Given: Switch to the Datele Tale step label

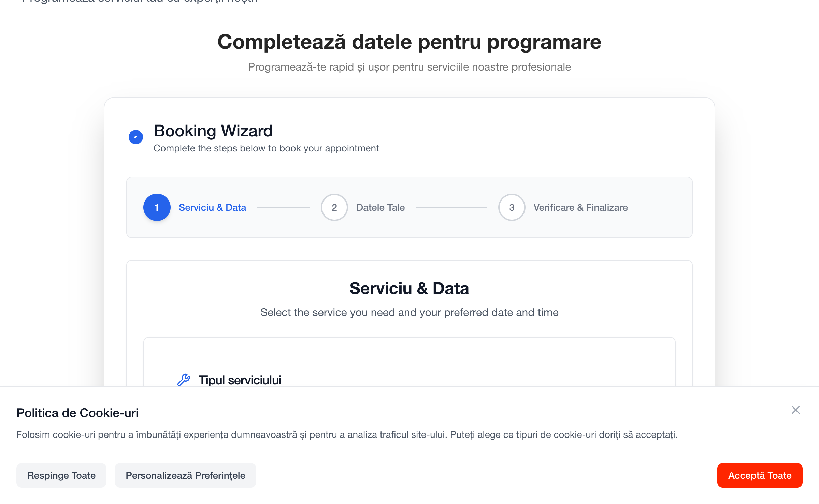Looking at the screenshot, I should click(380, 207).
